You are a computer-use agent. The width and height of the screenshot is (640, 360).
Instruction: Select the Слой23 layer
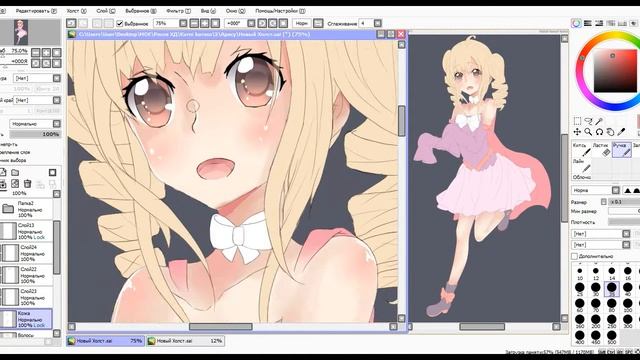click(x=26, y=297)
